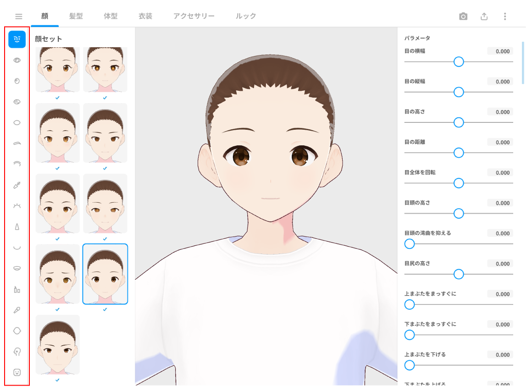
Task: Pick the right face preset in third row
Action: point(105,204)
